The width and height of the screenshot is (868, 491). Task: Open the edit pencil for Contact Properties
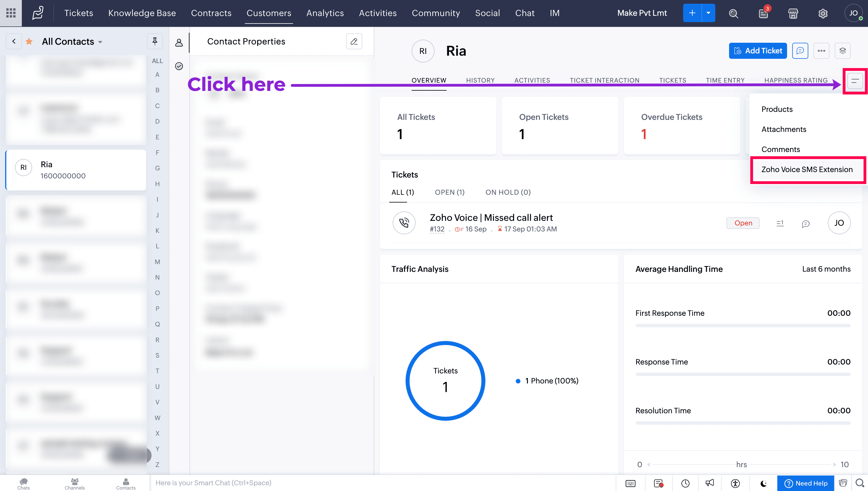pos(354,41)
